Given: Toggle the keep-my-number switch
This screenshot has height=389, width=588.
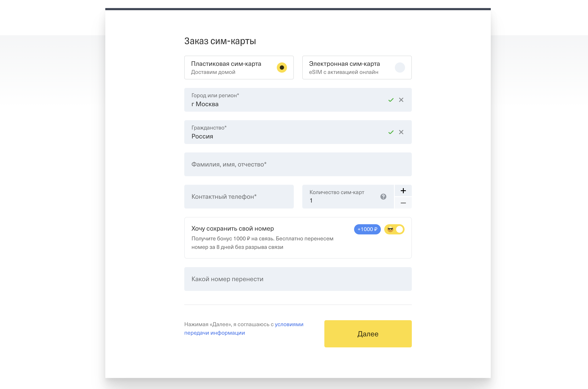Looking at the screenshot, I should pos(394,229).
